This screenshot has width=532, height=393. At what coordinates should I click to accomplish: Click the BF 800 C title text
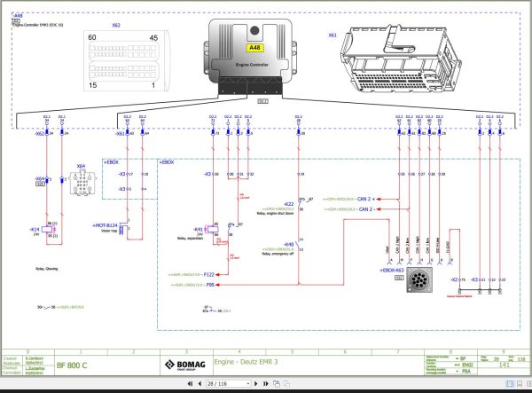point(72,365)
